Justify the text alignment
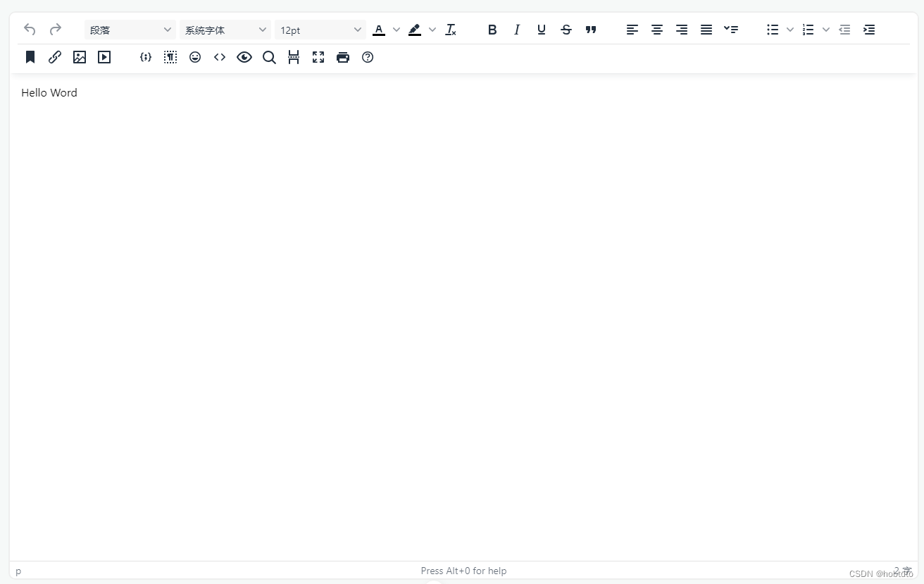 (706, 30)
